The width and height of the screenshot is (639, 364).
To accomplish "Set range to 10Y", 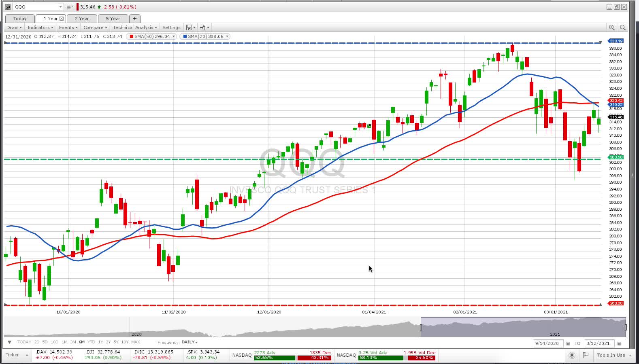I will tap(125, 342).
